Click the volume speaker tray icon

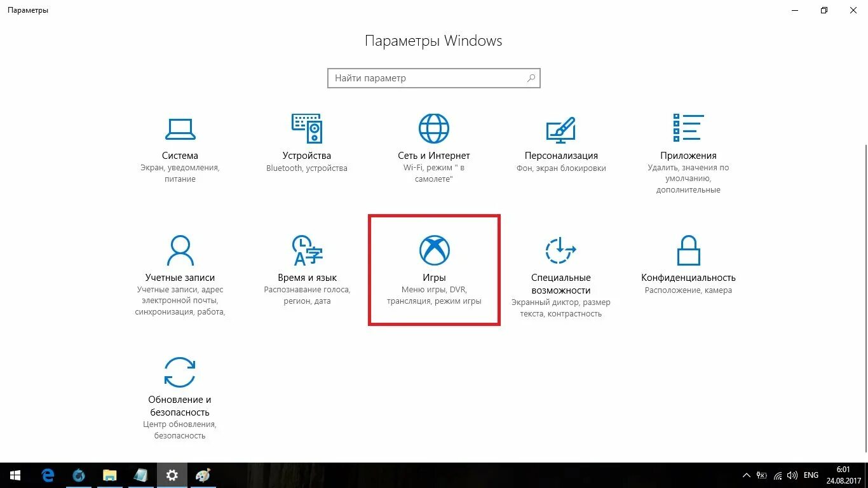[792, 475]
